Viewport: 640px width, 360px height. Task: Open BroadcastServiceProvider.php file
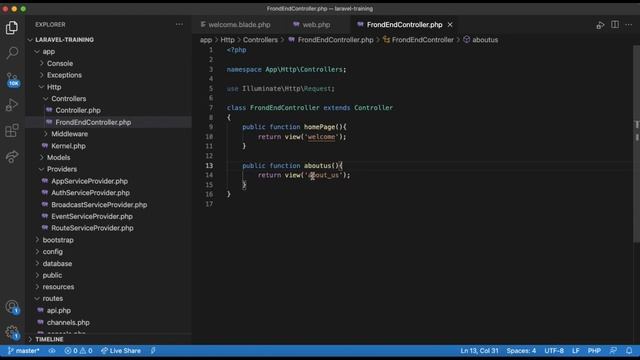[x=99, y=205]
